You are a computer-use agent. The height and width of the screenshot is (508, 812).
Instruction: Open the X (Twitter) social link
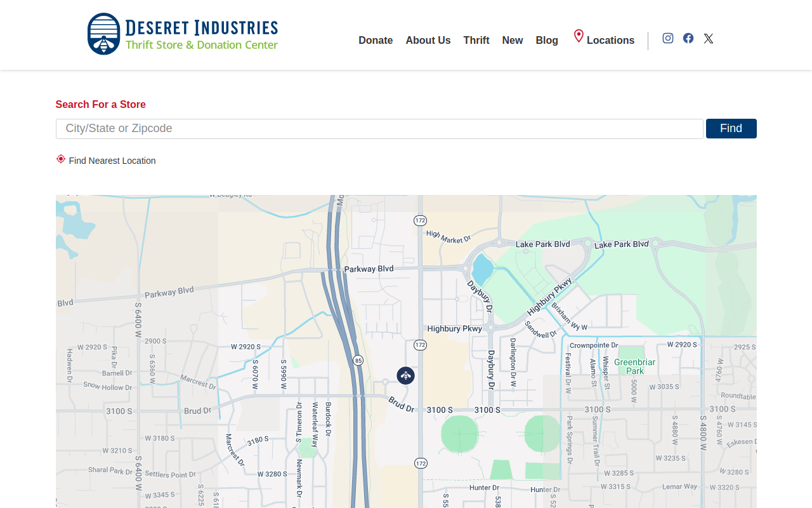coord(709,39)
